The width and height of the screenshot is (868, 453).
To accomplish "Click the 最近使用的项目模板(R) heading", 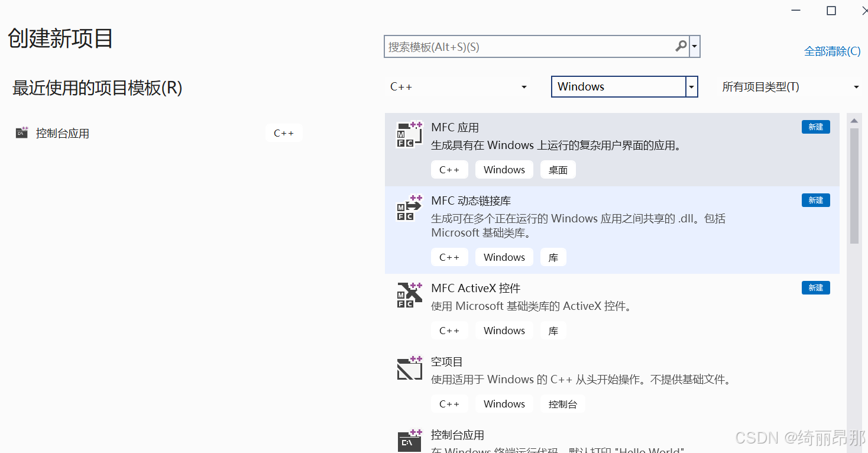I will pos(98,88).
